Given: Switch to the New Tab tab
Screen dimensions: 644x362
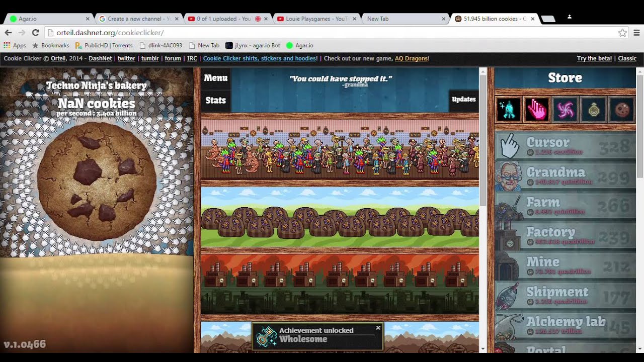Looking at the screenshot, I should [x=406, y=19].
